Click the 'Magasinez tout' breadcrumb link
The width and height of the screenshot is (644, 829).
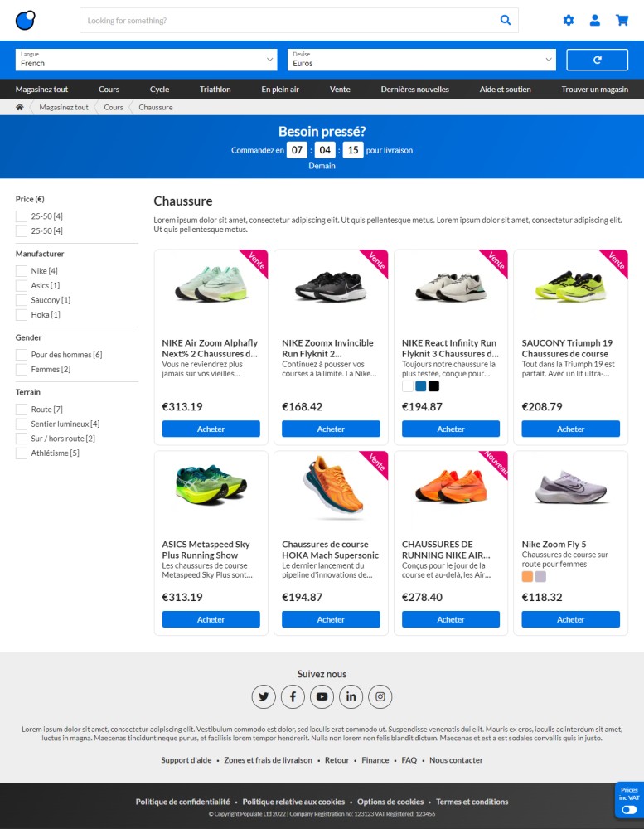pos(64,107)
